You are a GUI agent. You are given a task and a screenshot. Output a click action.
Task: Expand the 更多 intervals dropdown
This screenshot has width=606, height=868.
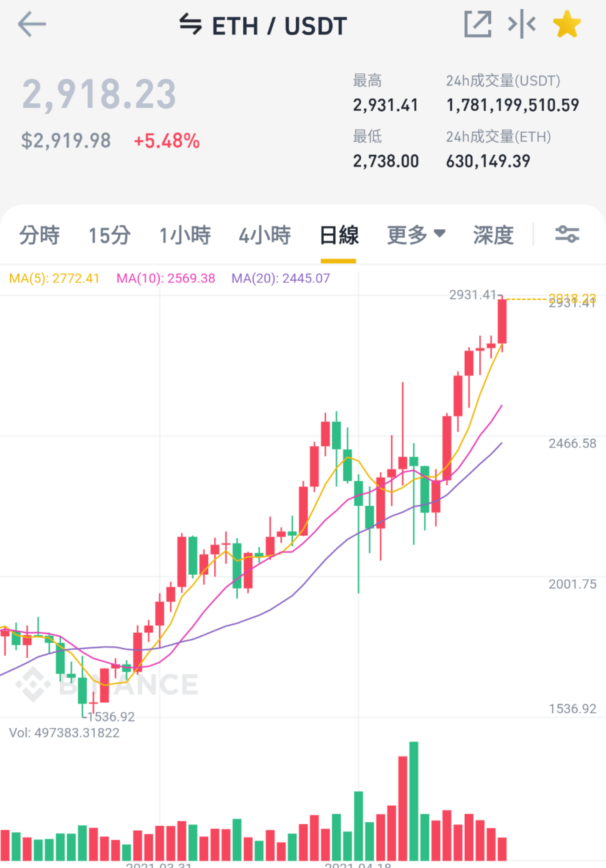pos(416,235)
